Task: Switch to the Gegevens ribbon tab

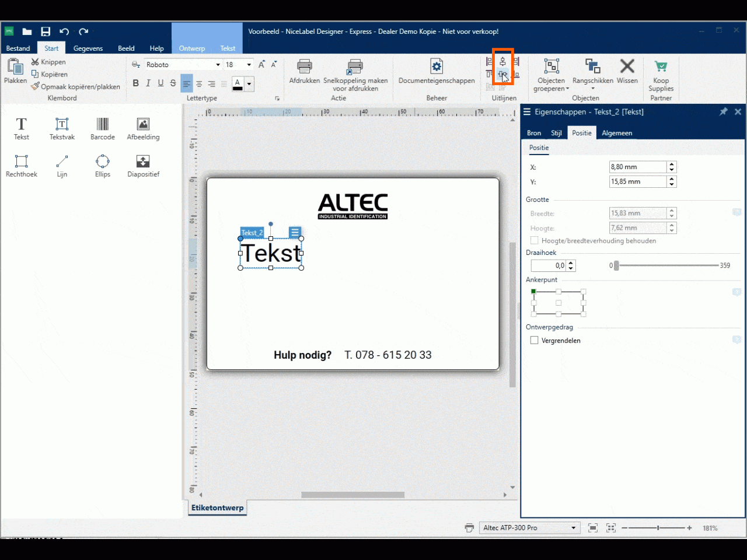Action: pyautogui.click(x=88, y=48)
